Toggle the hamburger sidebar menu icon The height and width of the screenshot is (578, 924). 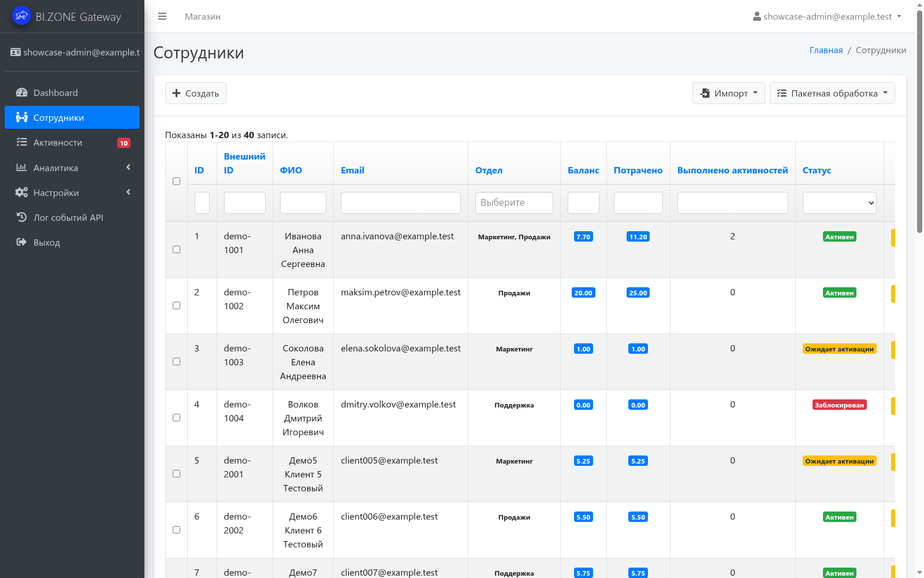point(162,17)
